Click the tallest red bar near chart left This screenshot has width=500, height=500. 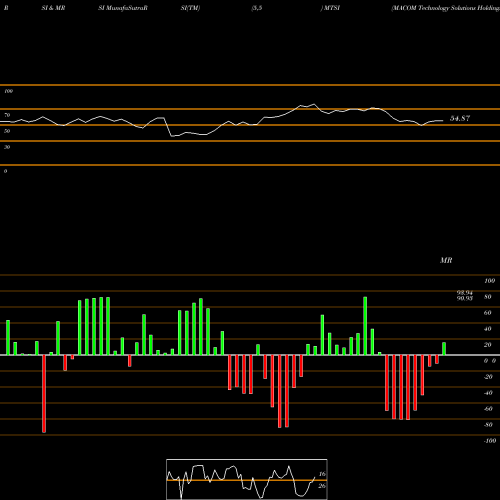coord(44,394)
